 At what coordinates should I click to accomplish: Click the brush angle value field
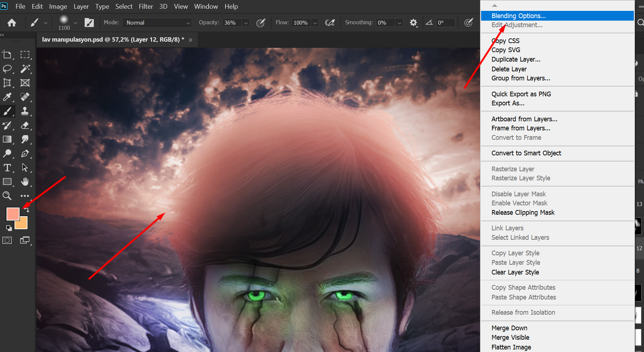tap(446, 23)
